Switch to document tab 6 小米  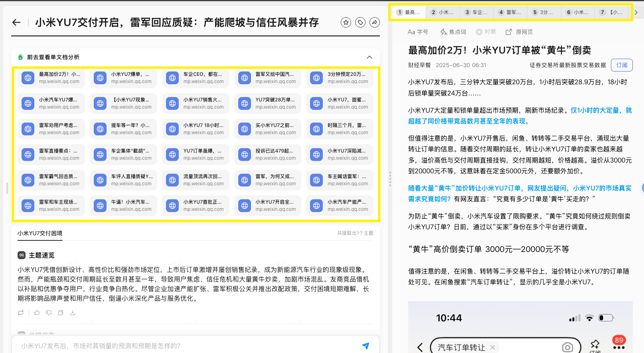point(578,12)
